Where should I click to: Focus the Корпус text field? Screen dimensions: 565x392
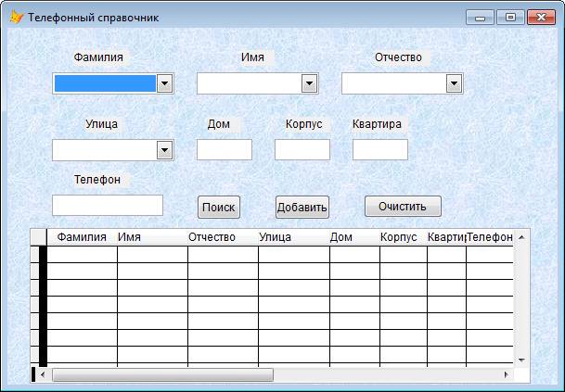click(302, 149)
